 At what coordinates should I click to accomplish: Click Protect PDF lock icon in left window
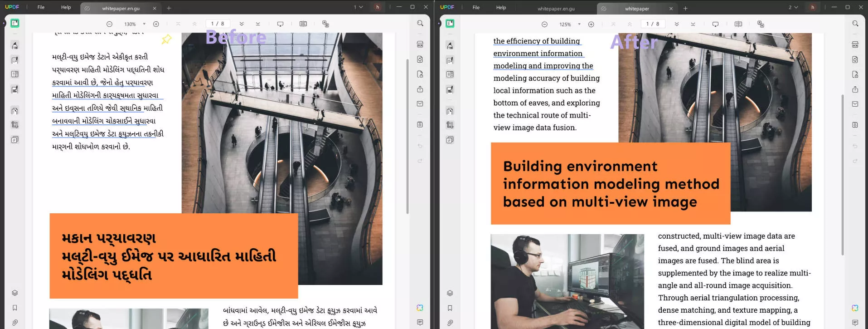point(420,74)
